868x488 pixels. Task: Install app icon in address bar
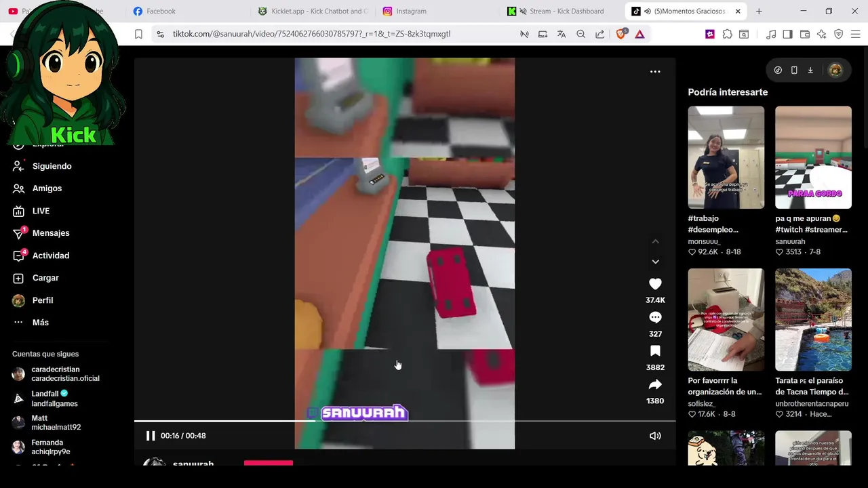tap(542, 34)
